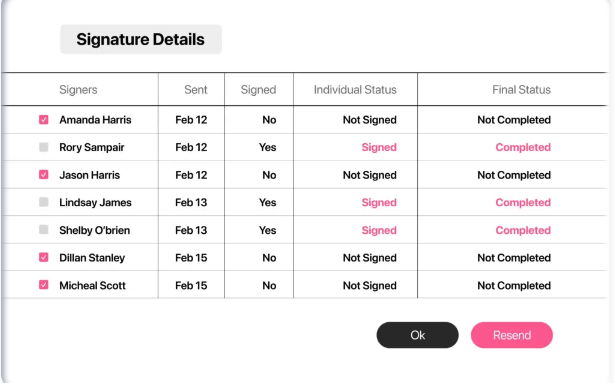The width and height of the screenshot is (614, 383).
Task: Uncheck the Amanda Harris checkbox
Action: coord(43,119)
